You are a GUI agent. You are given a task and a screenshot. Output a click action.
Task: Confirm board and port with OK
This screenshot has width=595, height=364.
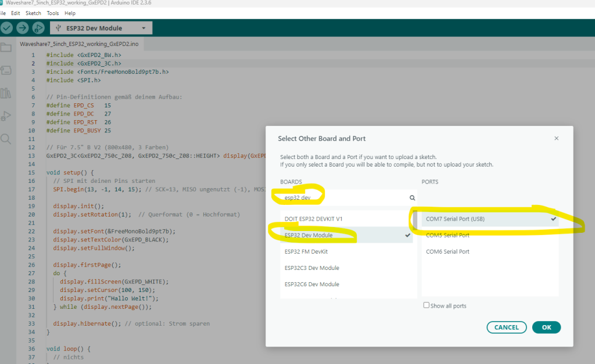(546, 327)
